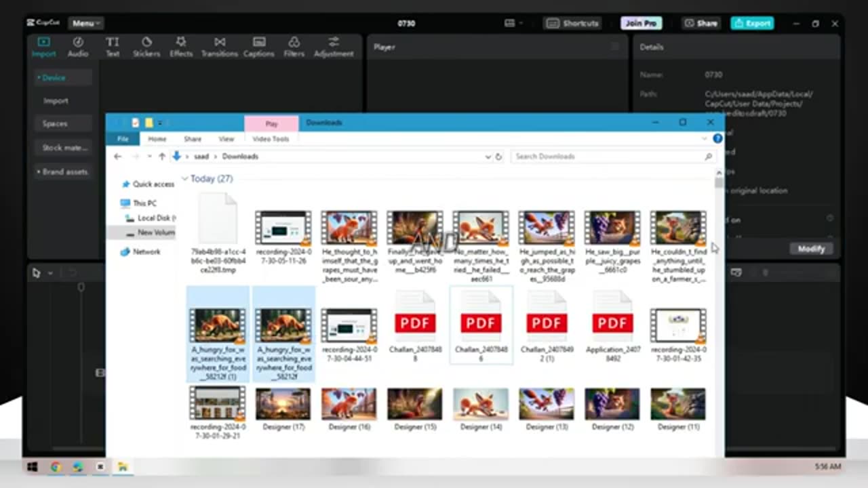Open the Adjustment panel
The height and width of the screenshot is (488, 868).
(x=334, y=47)
